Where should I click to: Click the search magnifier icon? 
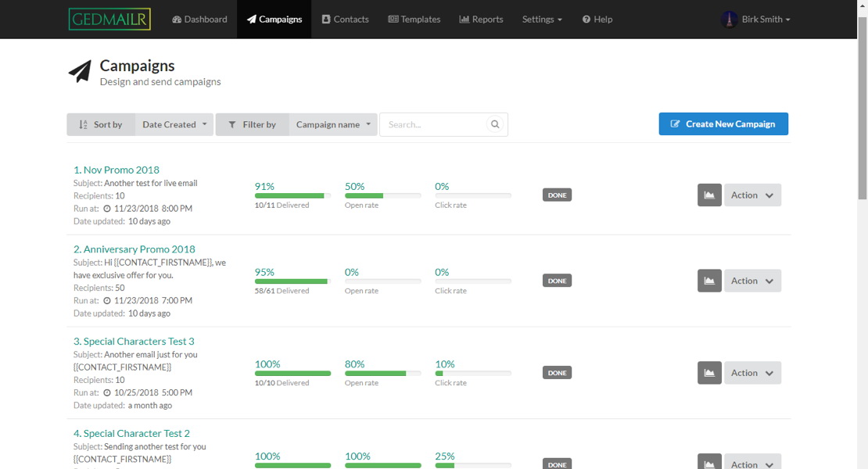point(495,124)
